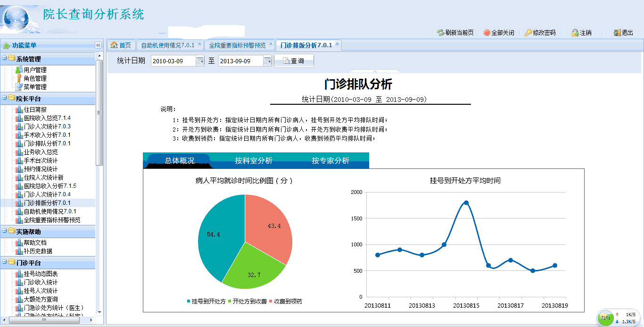This screenshot has width=644, height=327.
Task: Click the chart icon beside 挂号动态图表
Action: (19, 274)
